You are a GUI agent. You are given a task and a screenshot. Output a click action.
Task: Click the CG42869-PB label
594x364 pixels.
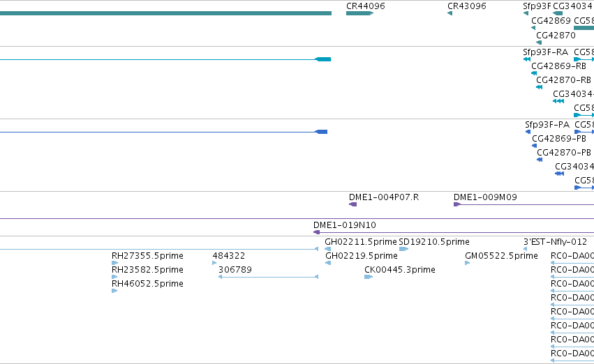point(559,139)
